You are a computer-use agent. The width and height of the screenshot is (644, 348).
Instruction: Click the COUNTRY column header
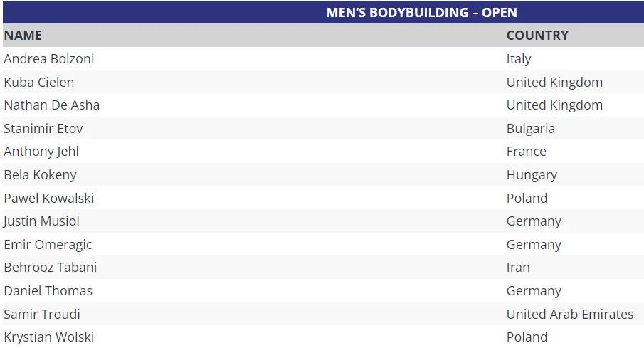coord(537,36)
